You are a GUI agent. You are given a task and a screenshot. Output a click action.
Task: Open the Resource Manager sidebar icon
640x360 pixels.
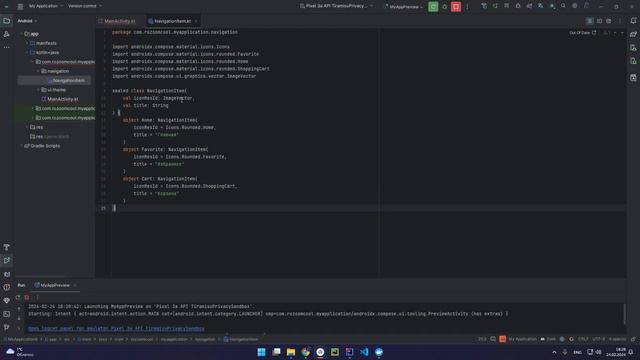7,34
